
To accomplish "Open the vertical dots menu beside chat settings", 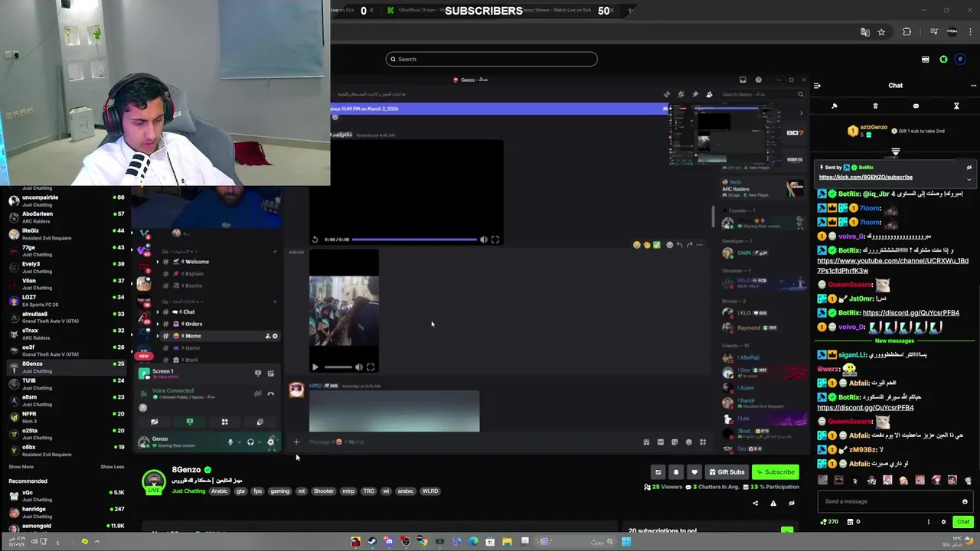I will coord(929,522).
